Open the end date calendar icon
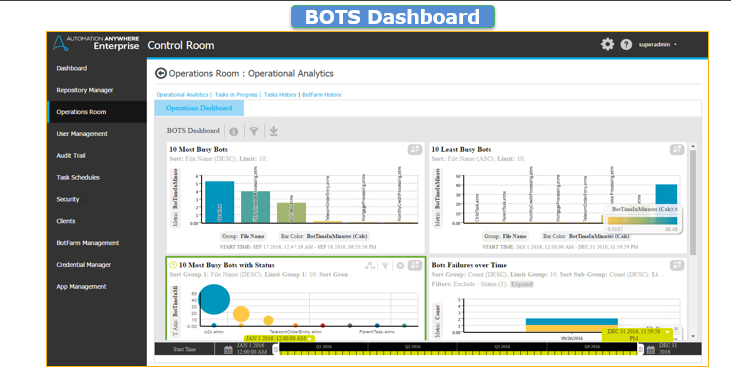The width and height of the screenshot is (731, 374). 651,349
